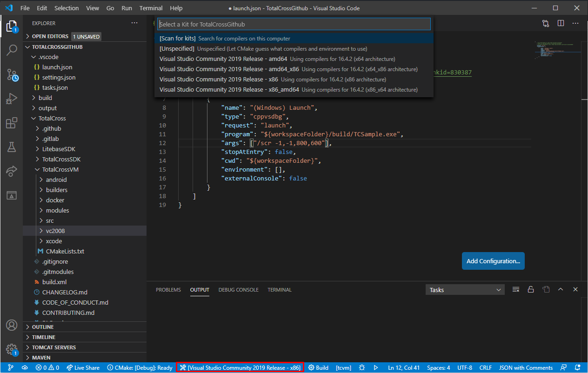Open the Run and Debug view

12,99
